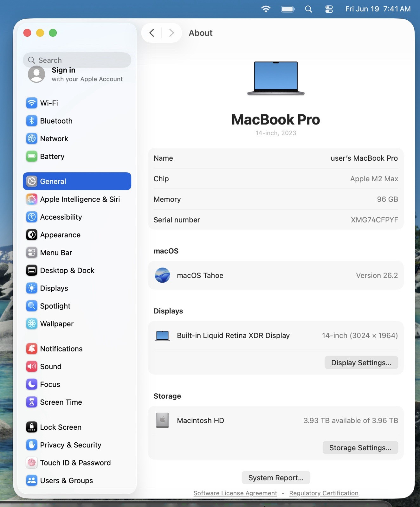Click the Memory value 96 GB

[387, 199]
